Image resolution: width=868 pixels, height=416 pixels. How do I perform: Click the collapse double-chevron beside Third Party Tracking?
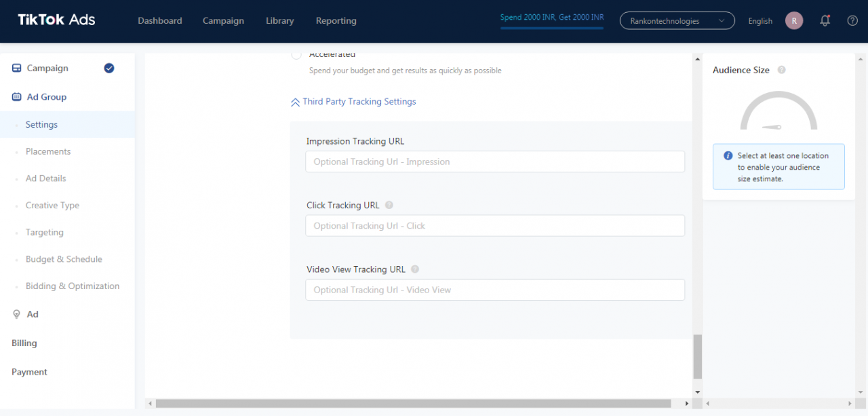coord(295,102)
